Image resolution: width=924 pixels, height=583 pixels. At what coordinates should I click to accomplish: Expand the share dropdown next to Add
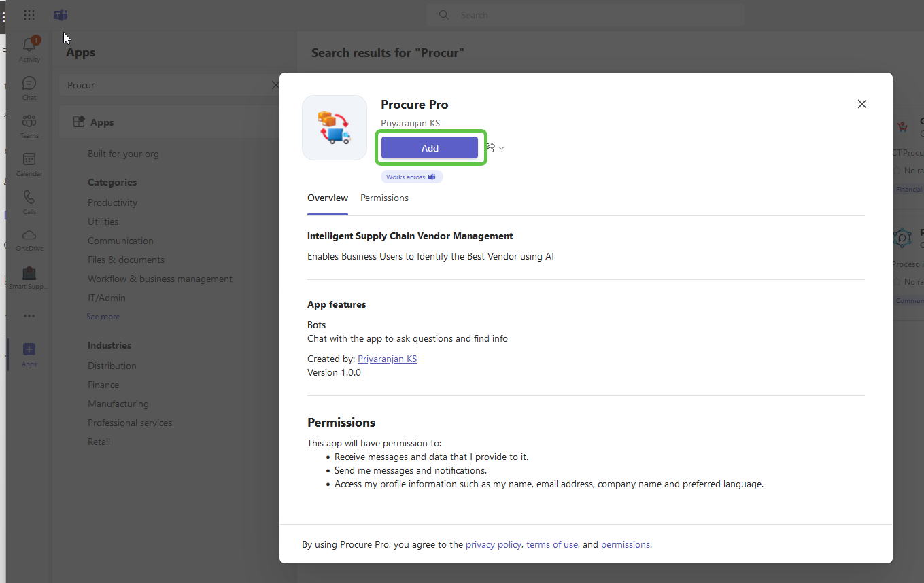point(501,148)
